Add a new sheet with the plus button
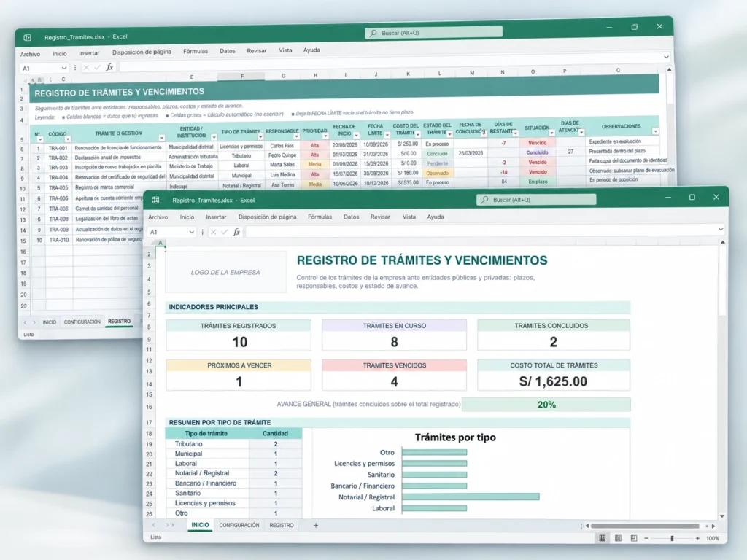Image resolution: width=747 pixels, height=560 pixels. (x=315, y=525)
